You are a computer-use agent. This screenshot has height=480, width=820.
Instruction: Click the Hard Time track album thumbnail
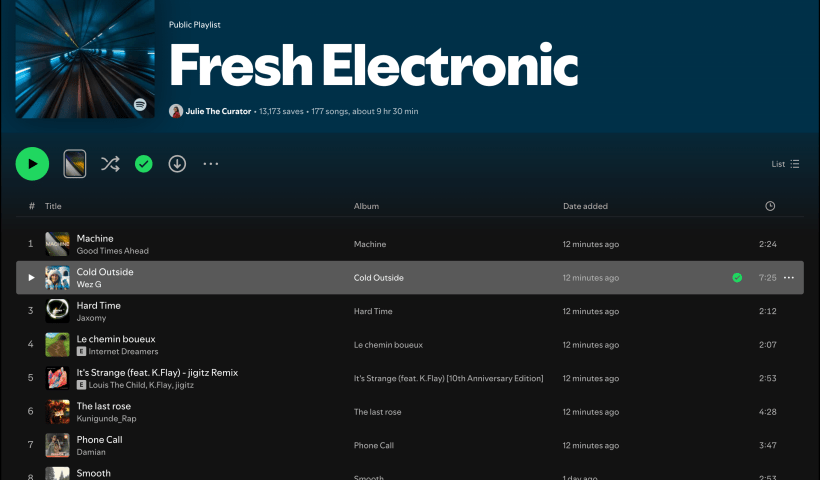pos(57,311)
